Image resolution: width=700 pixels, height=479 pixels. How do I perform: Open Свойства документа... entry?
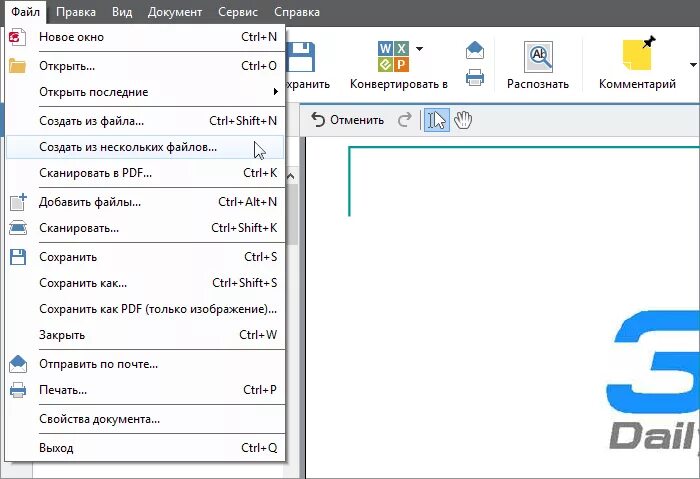click(x=145, y=419)
